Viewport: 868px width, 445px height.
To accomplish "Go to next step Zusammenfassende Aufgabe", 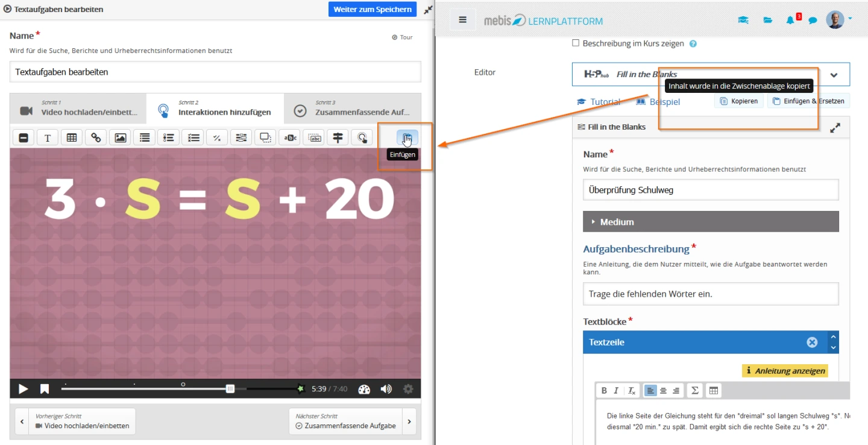I will coord(353,421).
